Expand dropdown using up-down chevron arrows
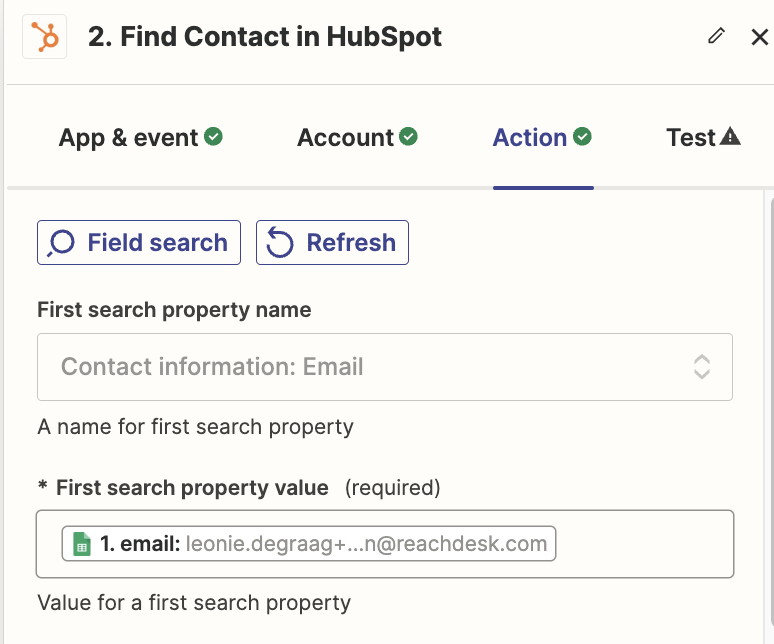Screen dimensions: 774x644 pyautogui.click(x=702, y=367)
